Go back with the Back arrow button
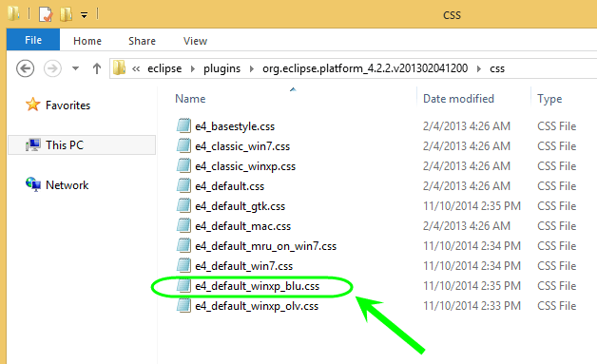Screen dimensions: 597x364 pos(25,68)
